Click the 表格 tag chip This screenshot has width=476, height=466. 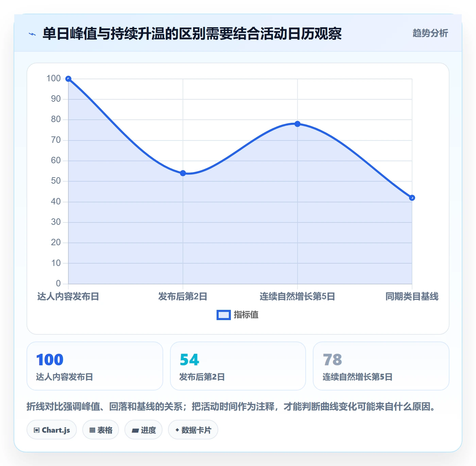click(x=101, y=430)
